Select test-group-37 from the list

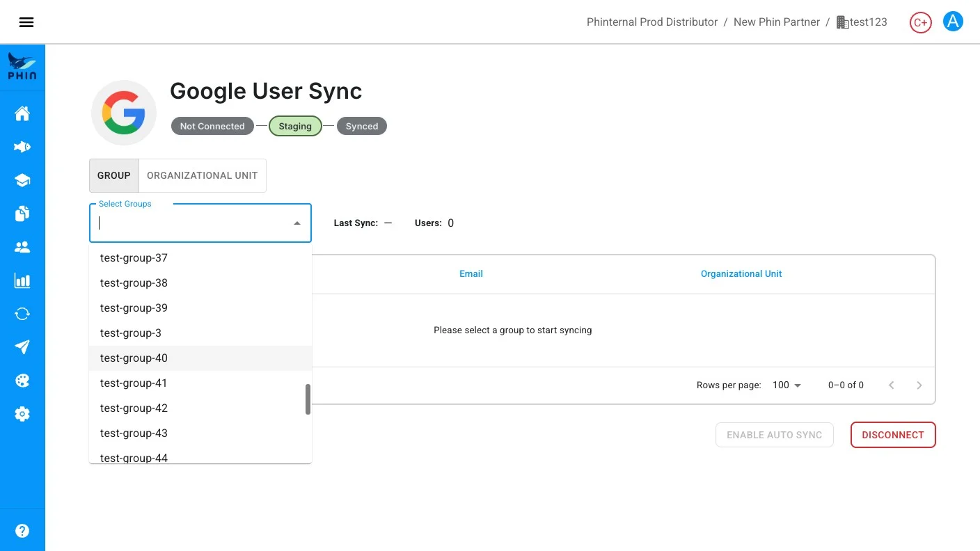pyautogui.click(x=200, y=258)
